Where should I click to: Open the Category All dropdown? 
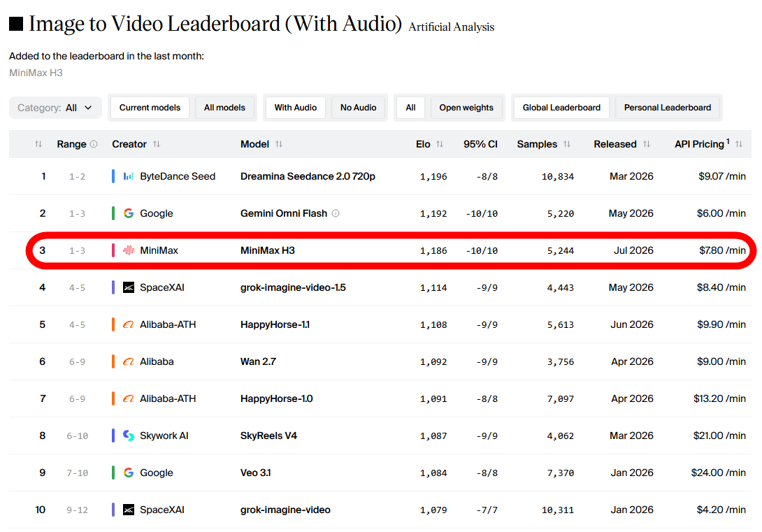55,108
